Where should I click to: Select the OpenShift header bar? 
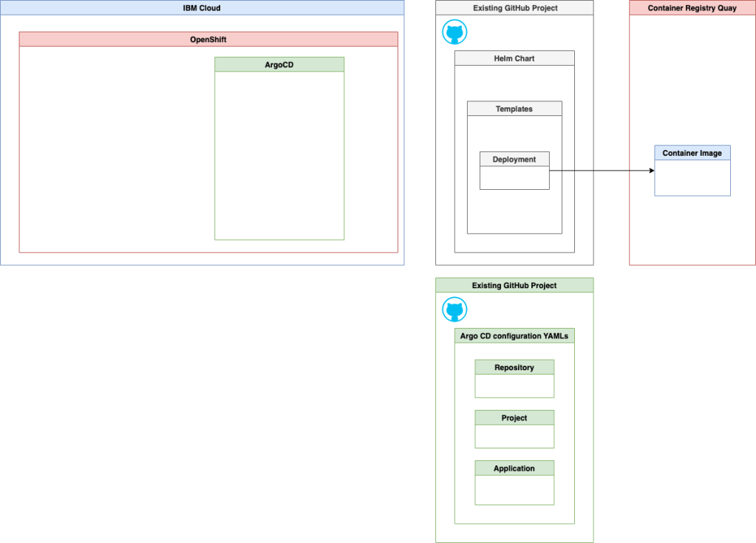click(x=208, y=39)
